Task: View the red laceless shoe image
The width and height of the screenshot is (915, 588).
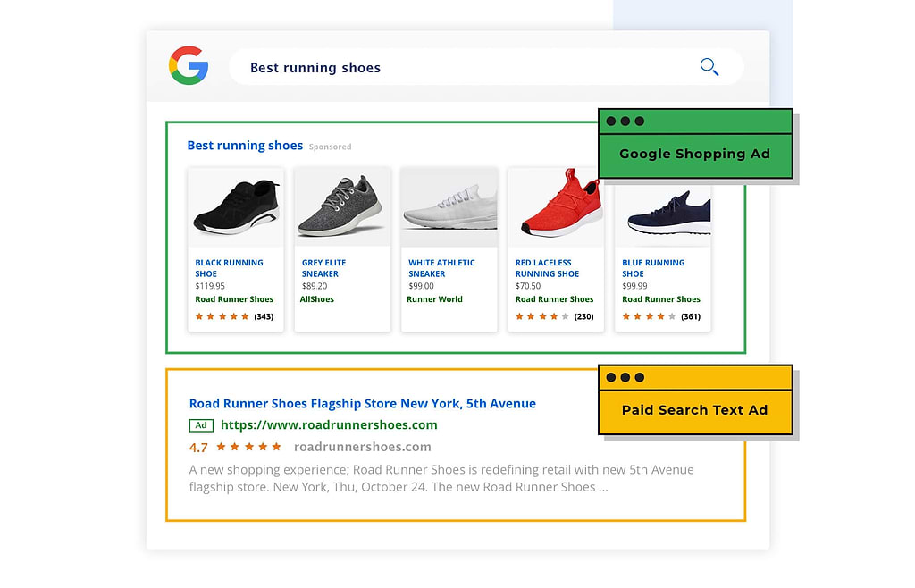Action: (556, 207)
